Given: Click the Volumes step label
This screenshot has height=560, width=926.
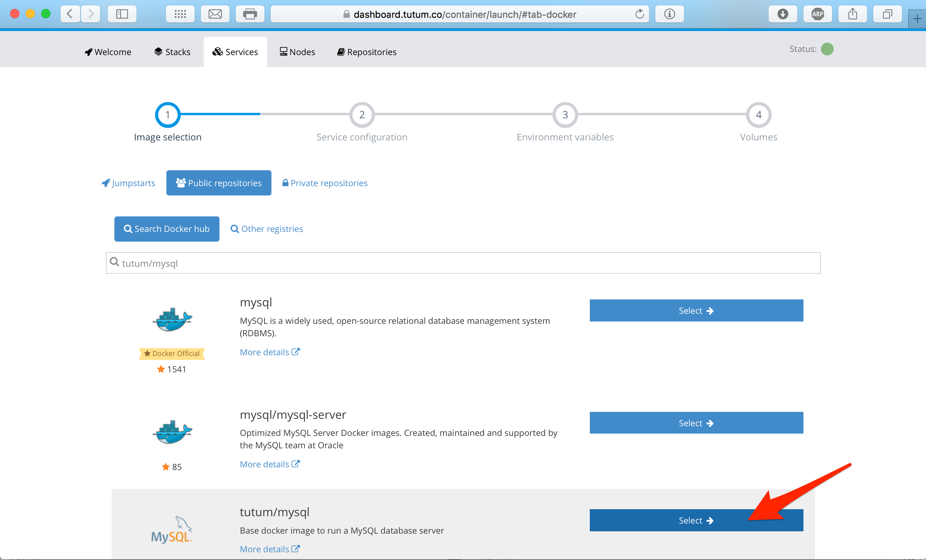Looking at the screenshot, I should coord(758,137).
